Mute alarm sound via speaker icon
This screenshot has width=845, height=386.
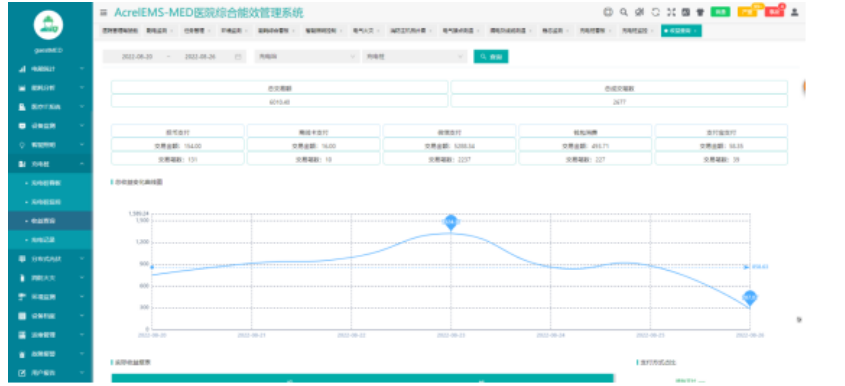pyautogui.click(x=640, y=12)
